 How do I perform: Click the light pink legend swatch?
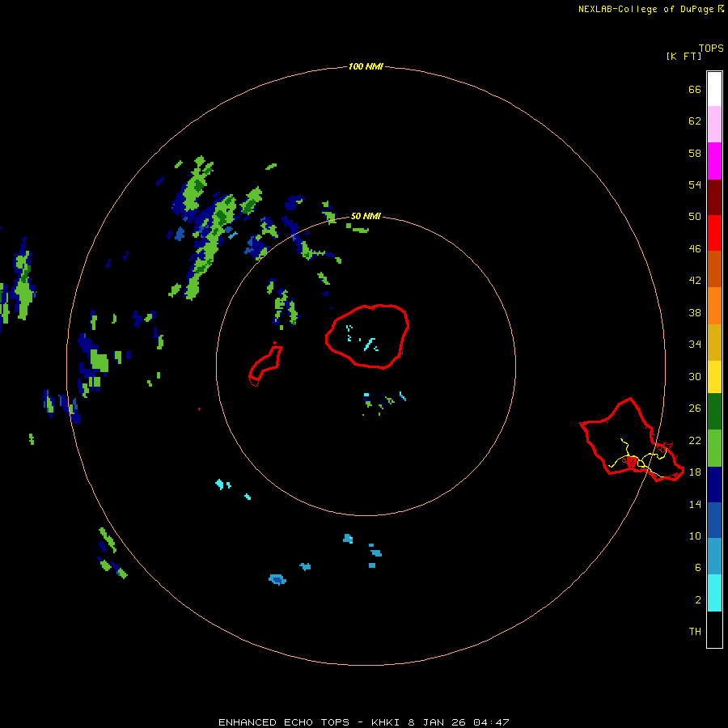coord(714,124)
